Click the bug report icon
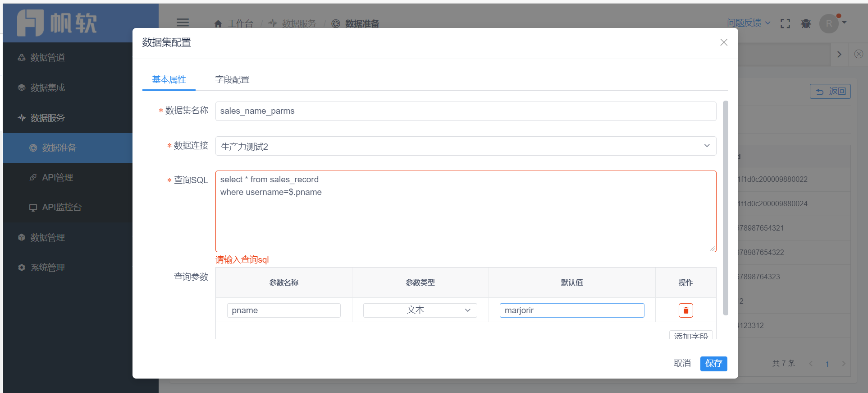 pos(806,23)
